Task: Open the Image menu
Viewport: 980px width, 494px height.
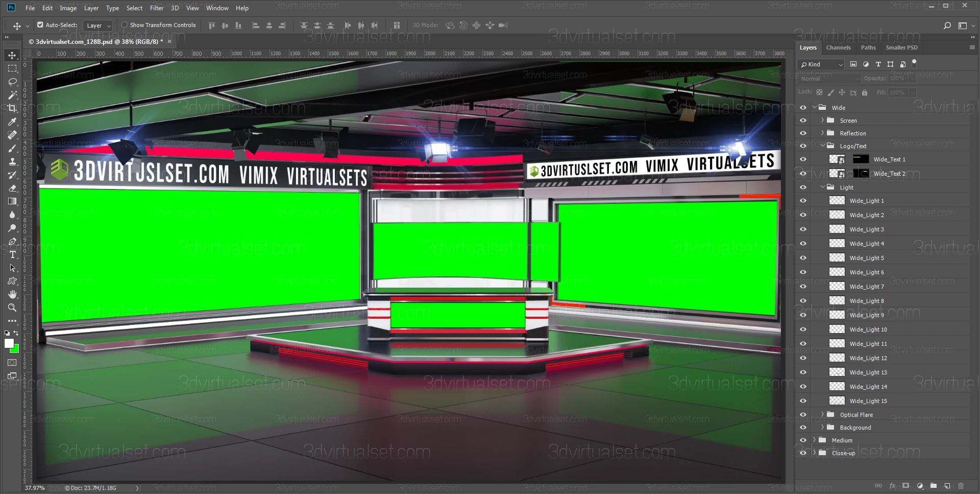Action: 68,8
